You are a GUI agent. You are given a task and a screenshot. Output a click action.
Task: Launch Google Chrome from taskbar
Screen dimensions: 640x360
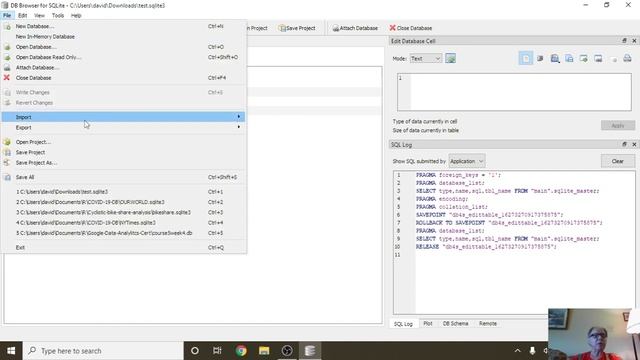pyautogui.click(x=241, y=351)
